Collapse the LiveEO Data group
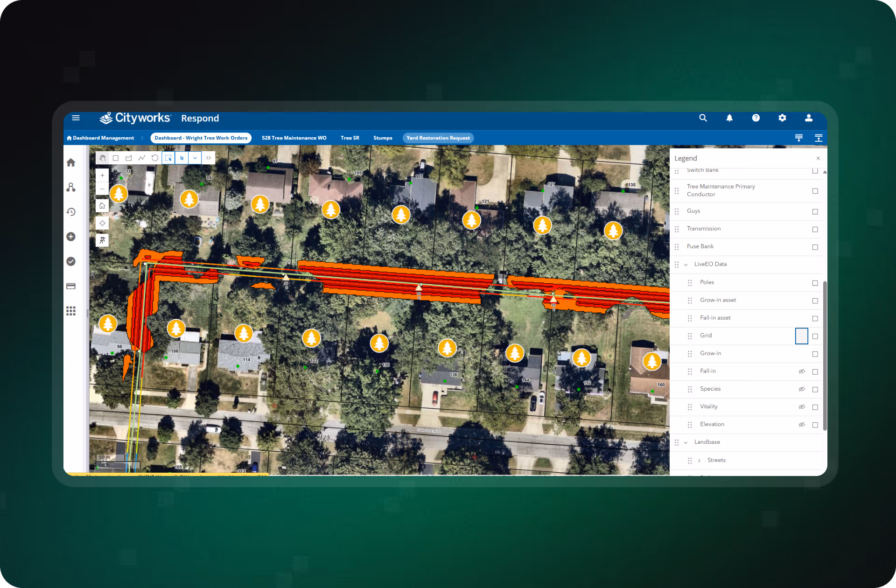Image resolution: width=896 pixels, height=588 pixels. pos(686,265)
